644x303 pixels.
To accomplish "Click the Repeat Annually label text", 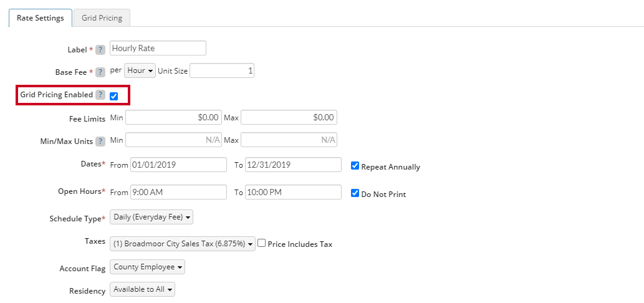I will [391, 167].
